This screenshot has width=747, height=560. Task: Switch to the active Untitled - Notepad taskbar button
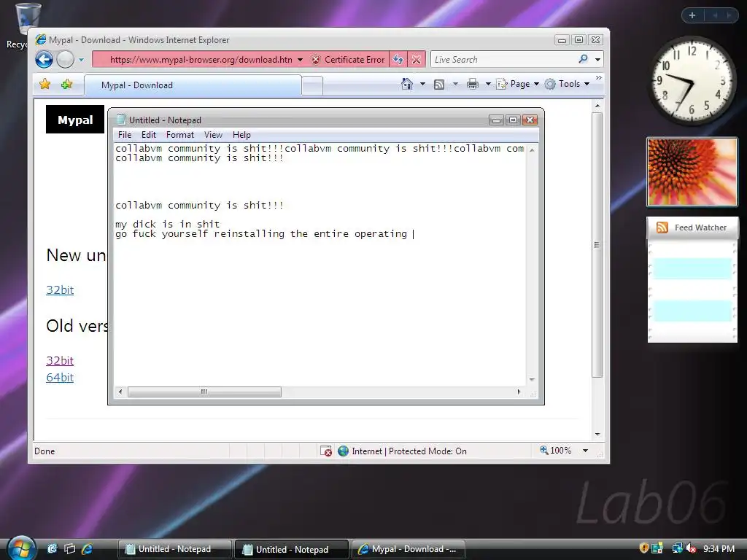click(292, 549)
